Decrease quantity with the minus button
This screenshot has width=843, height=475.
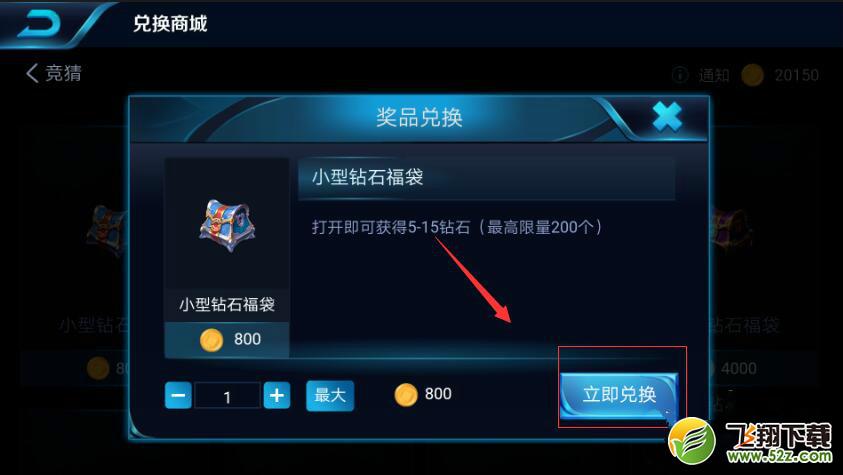pos(178,396)
